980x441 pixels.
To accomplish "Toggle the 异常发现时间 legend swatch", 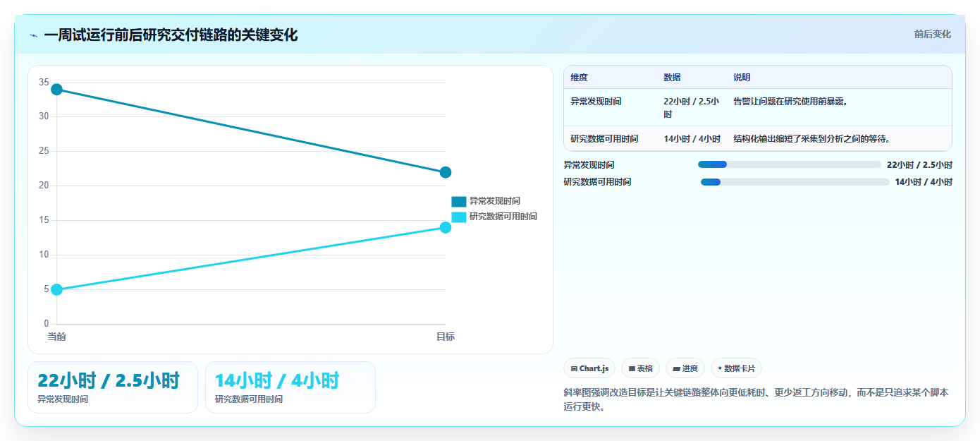I will 459,202.
